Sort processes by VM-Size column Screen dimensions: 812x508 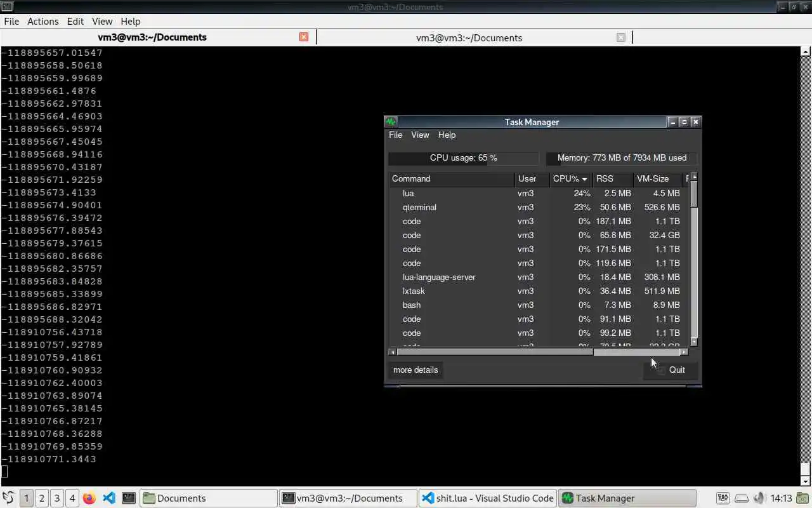click(658, 178)
